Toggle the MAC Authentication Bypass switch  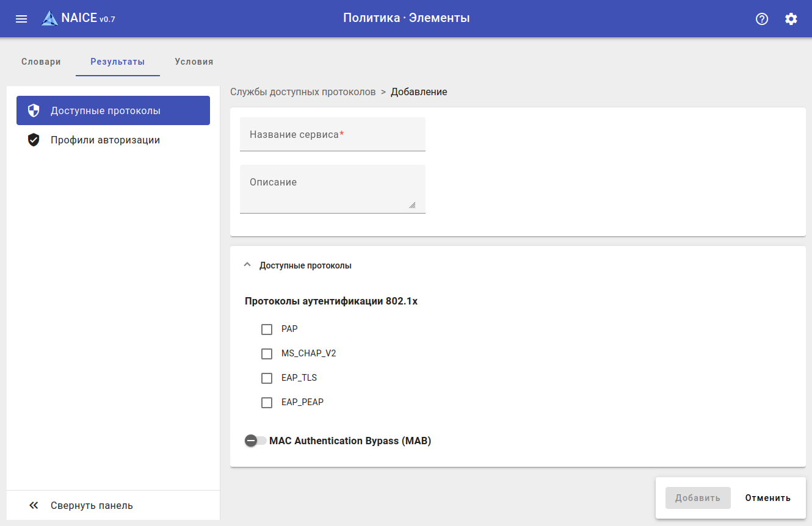[x=255, y=441]
